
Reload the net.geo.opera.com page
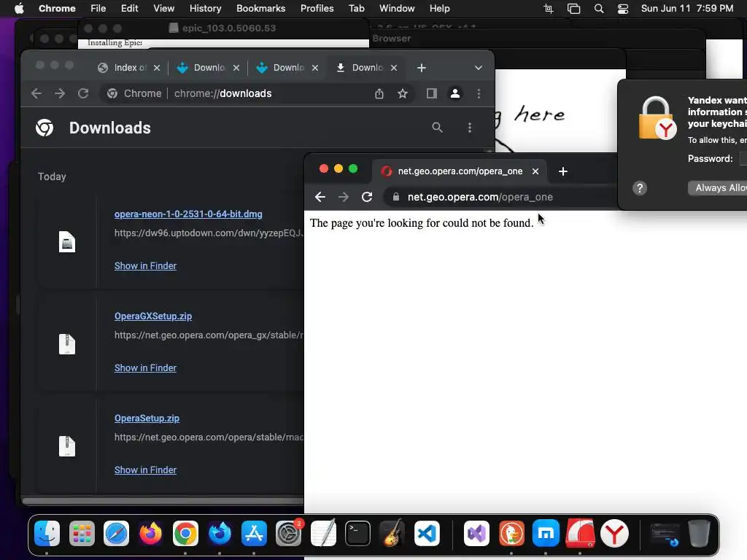pos(366,197)
